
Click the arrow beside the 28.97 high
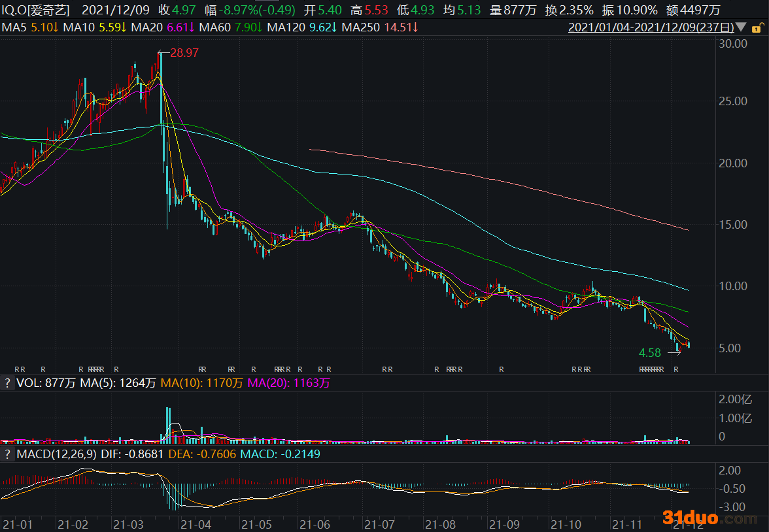pyautogui.click(x=163, y=53)
